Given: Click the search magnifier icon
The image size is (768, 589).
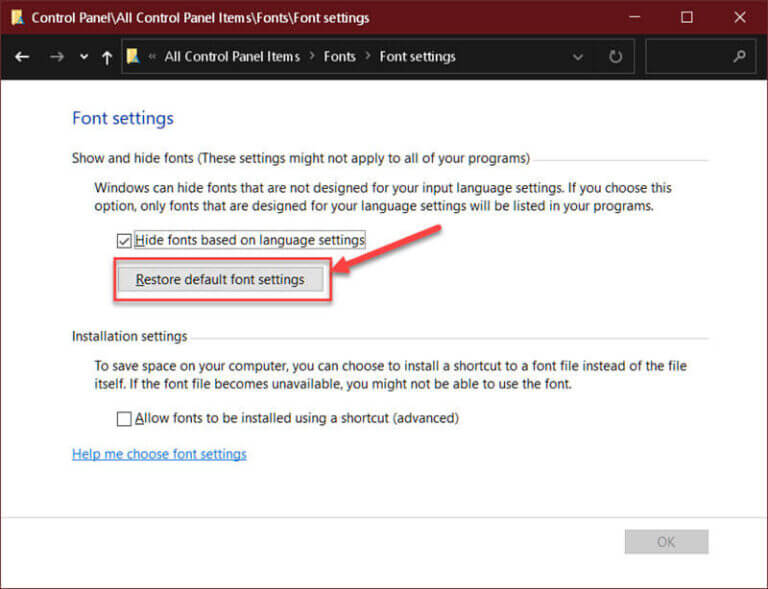Looking at the screenshot, I should (x=740, y=56).
